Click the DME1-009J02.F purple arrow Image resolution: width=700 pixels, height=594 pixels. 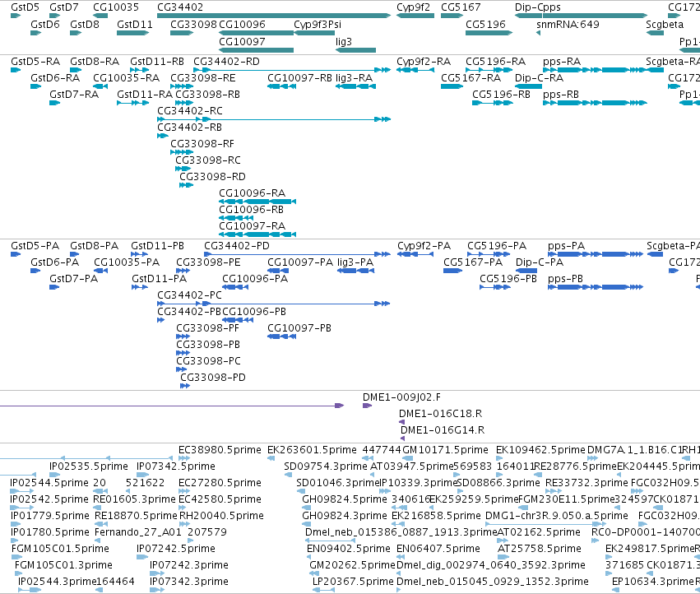coord(367,406)
